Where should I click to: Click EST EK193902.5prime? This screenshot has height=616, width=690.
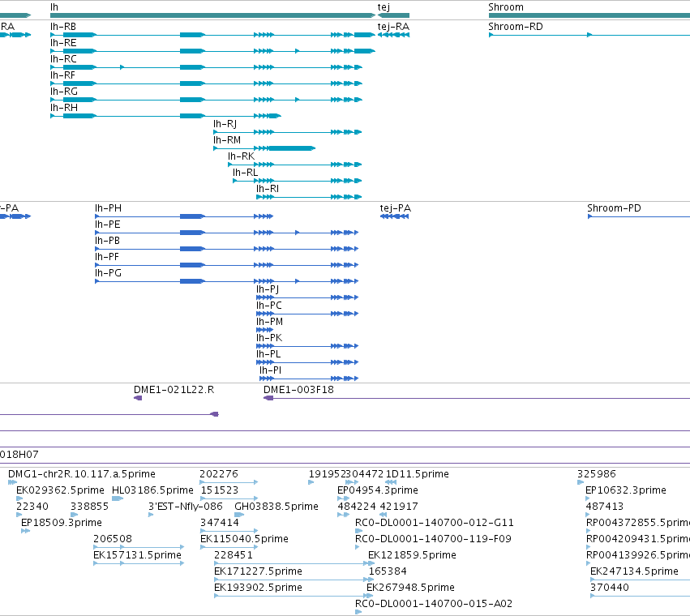pos(259,588)
